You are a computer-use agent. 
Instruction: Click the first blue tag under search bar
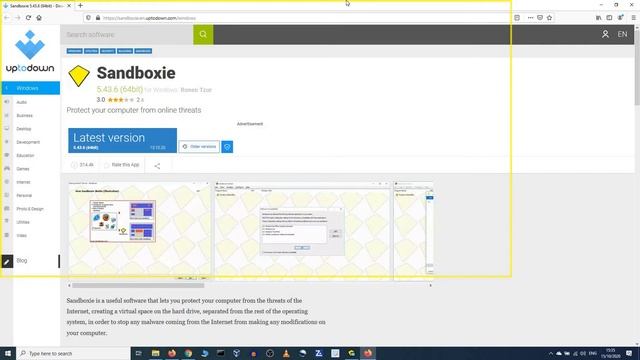click(x=74, y=51)
